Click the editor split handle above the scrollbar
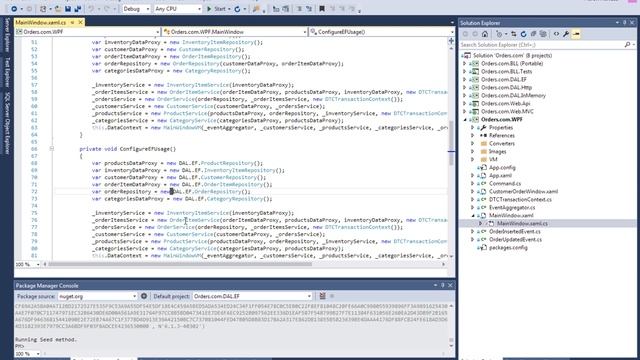This screenshot has height=360, width=640. (x=451, y=40)
